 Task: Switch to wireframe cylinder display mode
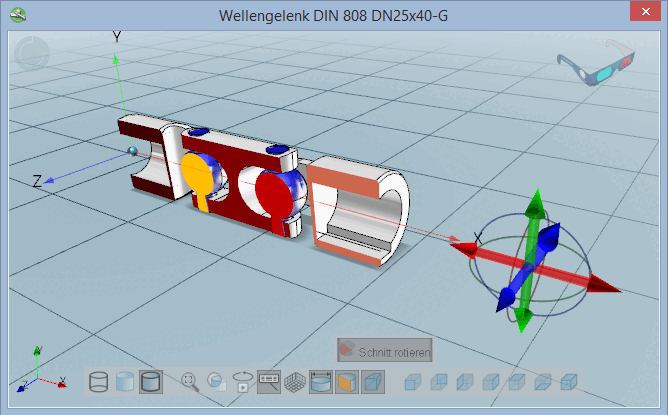pos(98,382)
